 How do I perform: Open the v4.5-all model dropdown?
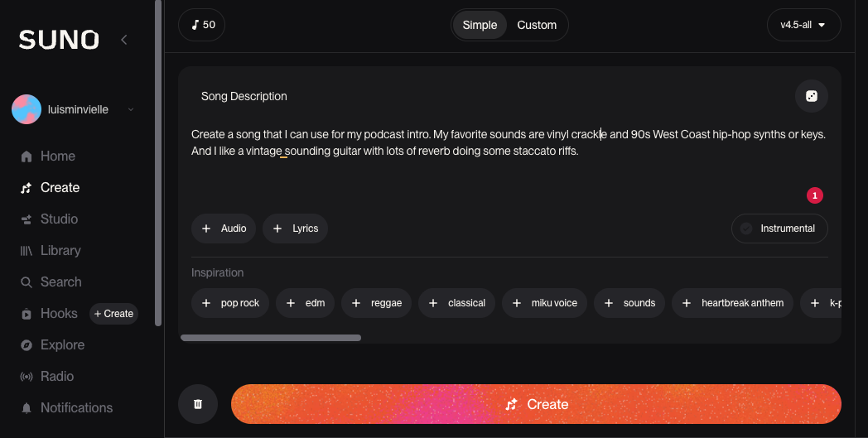coord(803,25)
